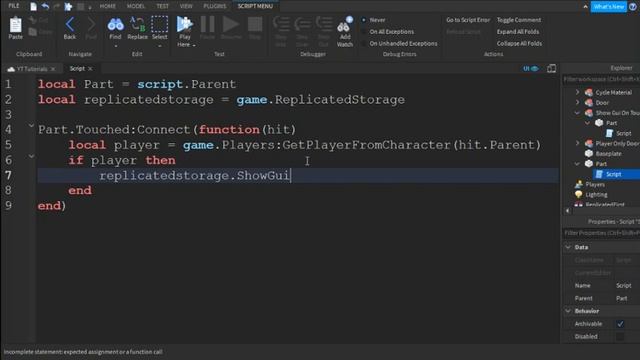Viewport: 640px width, 360px height.
Task: Toggle the Disabled checkbox
Action: click(x=620, y=336)
